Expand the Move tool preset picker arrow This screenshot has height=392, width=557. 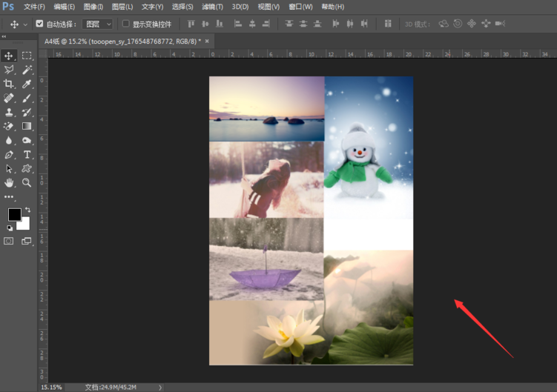click(x=25, y=24)
